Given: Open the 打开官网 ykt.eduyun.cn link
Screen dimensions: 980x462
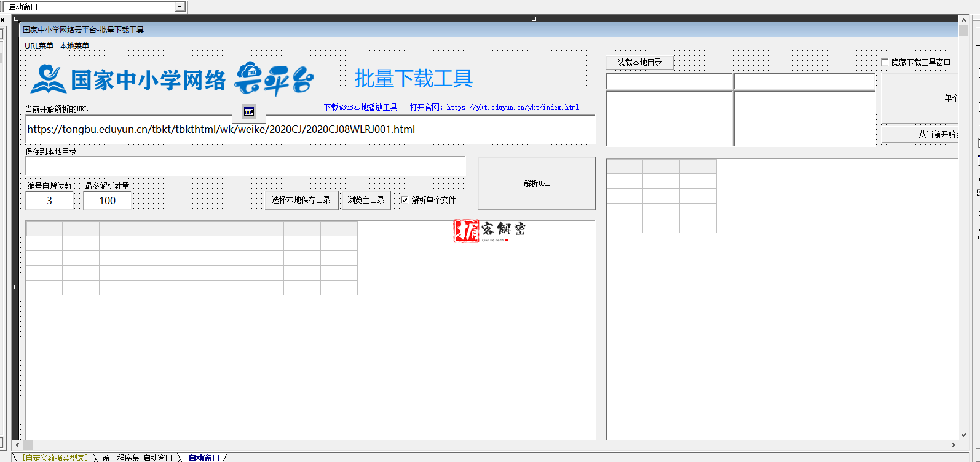Looking at the screenshot, I should coord(494,107).
